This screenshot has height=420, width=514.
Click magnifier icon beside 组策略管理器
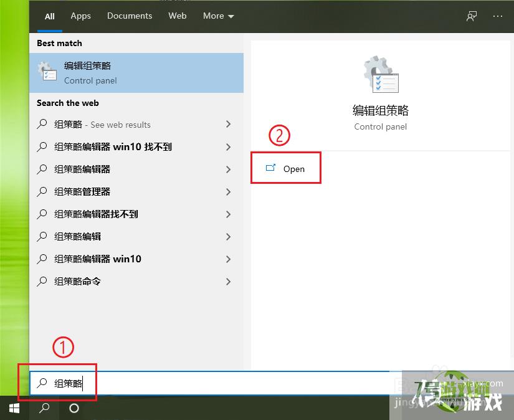[42, 191]
